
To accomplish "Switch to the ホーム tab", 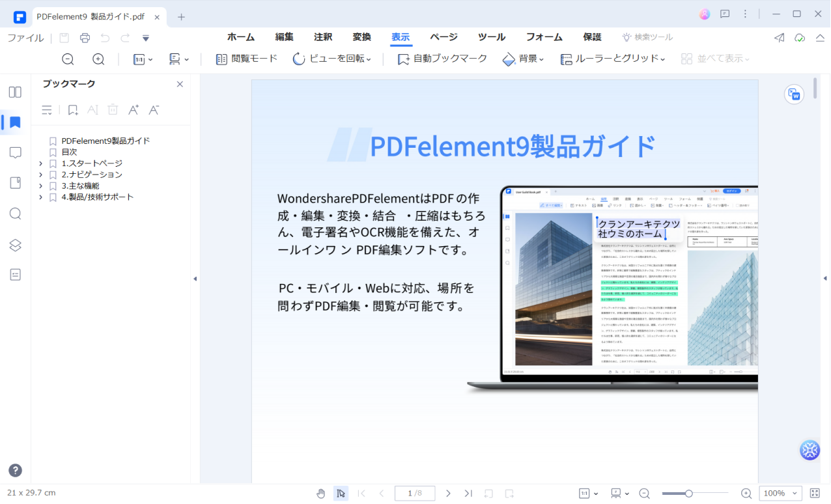I will 241,37.
